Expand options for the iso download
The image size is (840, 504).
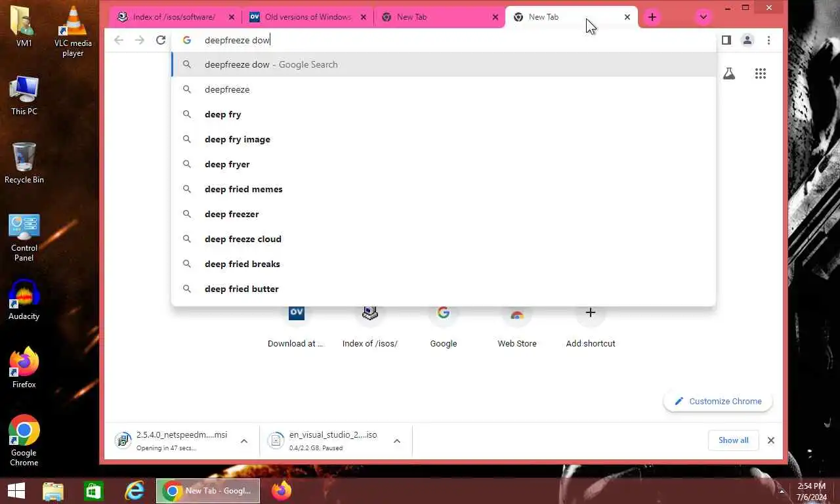click(x=396, y=441)
